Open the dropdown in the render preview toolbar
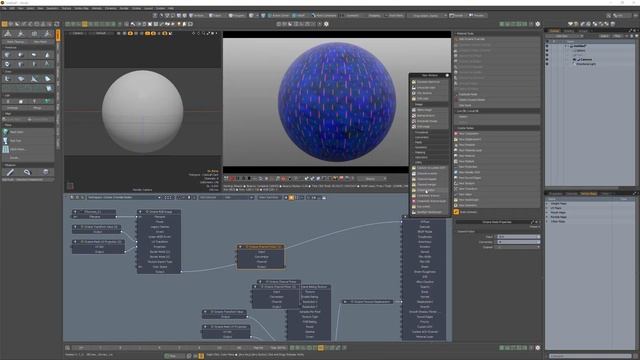The height and width of the screenshot is (360, 640). (x=372, y=179)
